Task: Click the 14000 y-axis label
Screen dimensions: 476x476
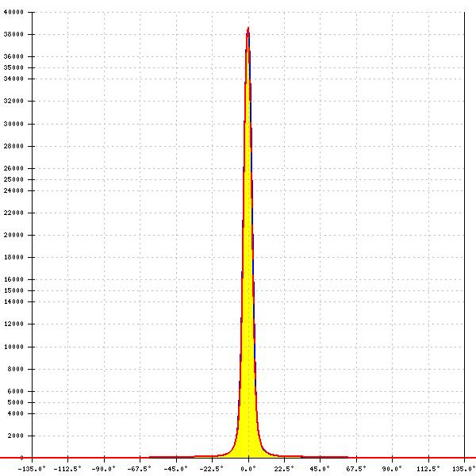Action: tap(13, 301)
